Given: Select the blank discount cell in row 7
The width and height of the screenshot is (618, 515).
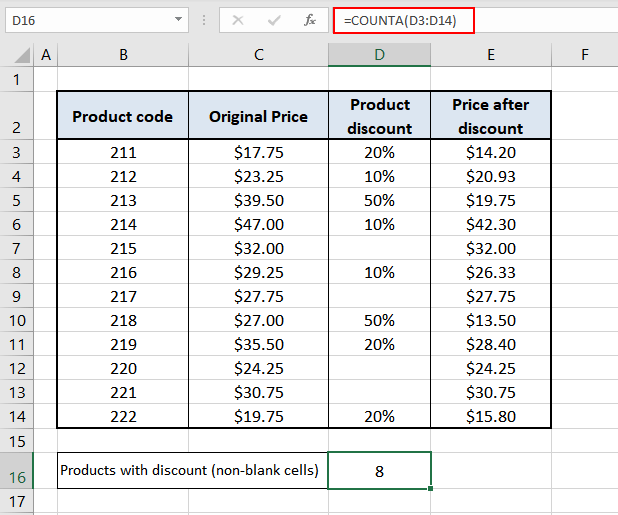Looking at the screenshot, I should (x=380, y=248).
